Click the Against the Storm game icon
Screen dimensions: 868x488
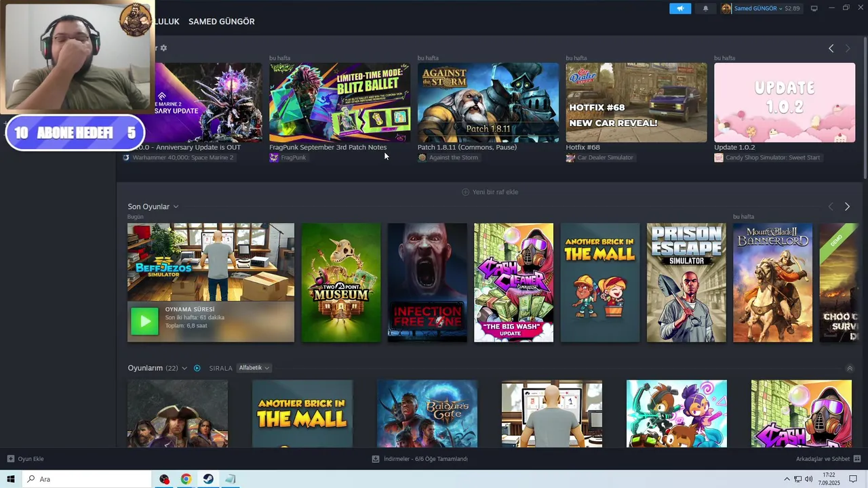pos(422,157)
